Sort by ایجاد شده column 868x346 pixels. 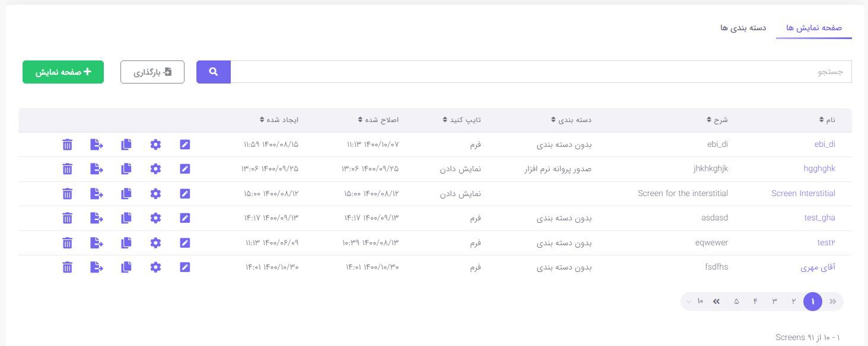coord(279,120)
